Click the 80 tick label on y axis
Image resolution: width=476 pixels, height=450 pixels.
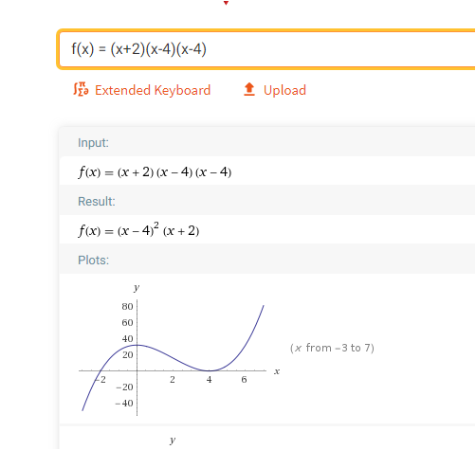[127, 306]
